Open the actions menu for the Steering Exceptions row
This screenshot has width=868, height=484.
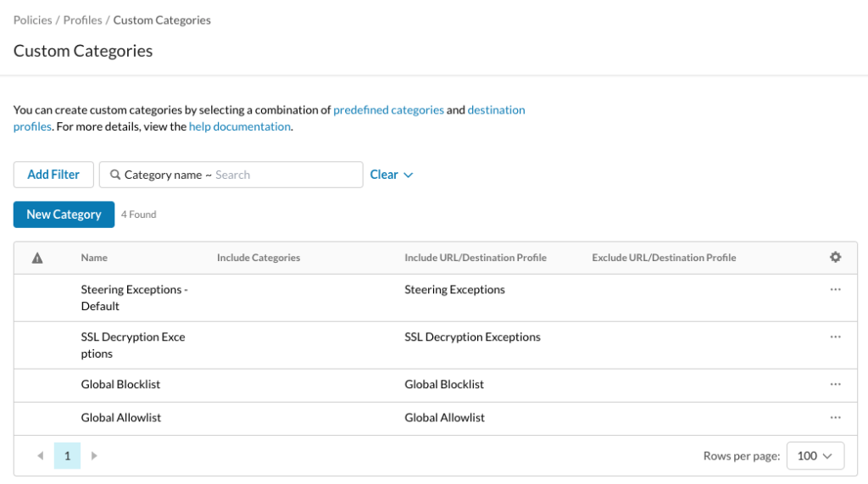coord(835,290)
